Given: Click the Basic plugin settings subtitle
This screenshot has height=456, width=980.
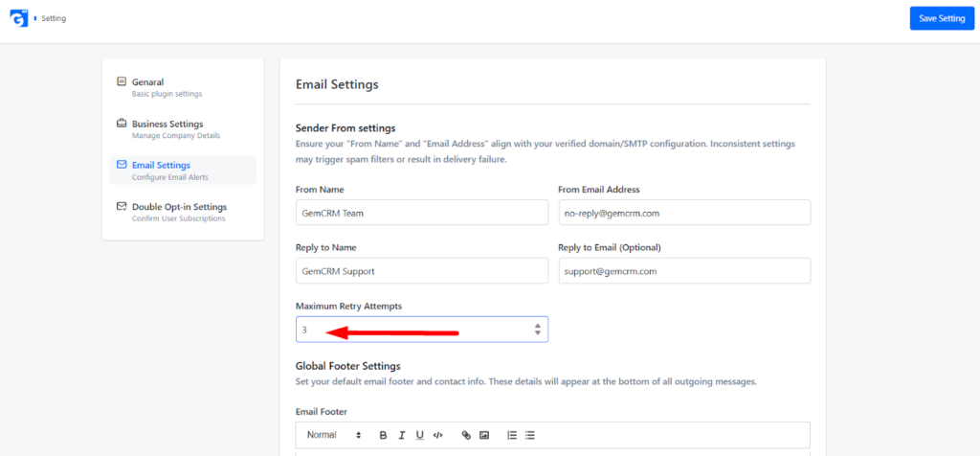Looking at the screenshot, I should click(167, 95).
